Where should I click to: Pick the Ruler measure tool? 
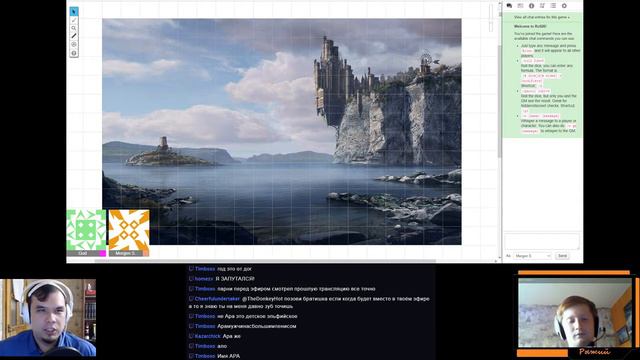tap(74, 36)
